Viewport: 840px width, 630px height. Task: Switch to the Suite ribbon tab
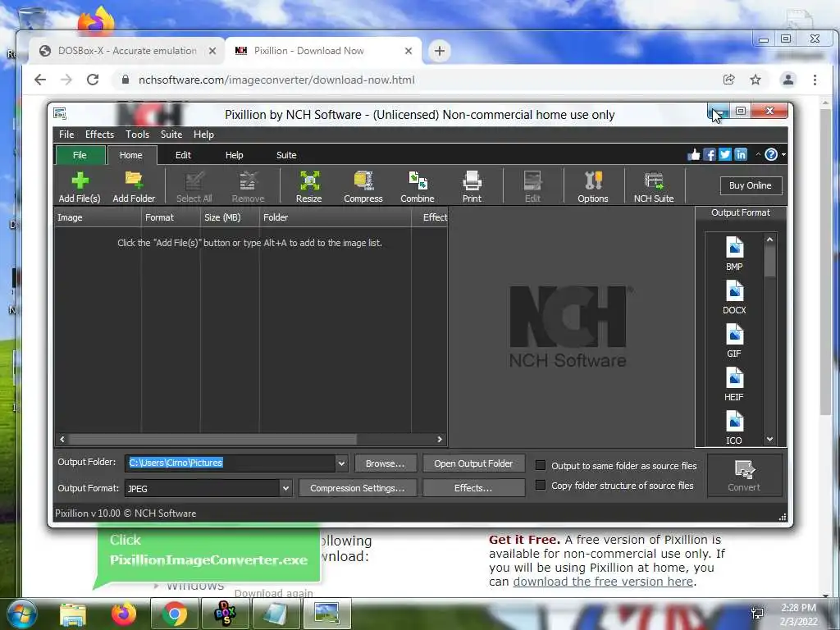(x=286, y=155)
